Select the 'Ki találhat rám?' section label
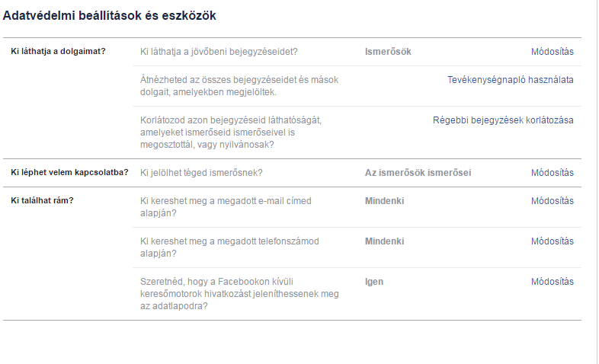The width and height of the screenshot is (599, 364). 42,200
